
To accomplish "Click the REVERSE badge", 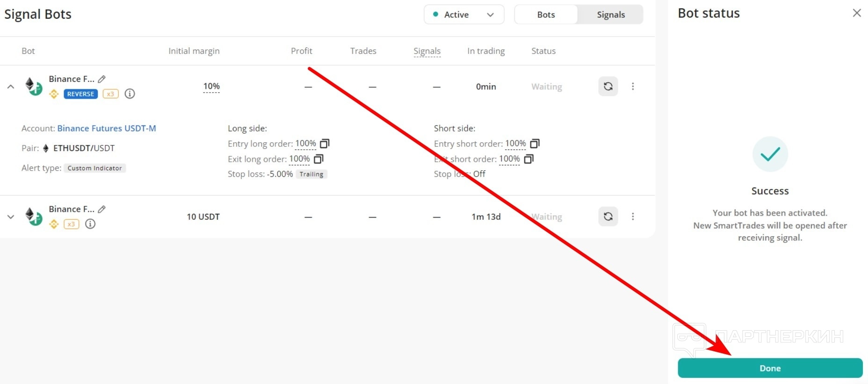I will click(80, 94).
